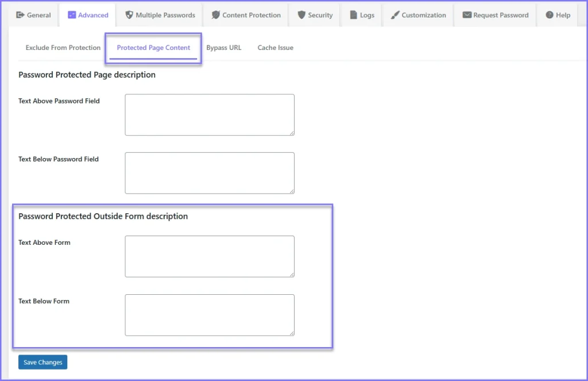Click the Content Protection shield icon
This screenshot has height=381, width=588.
(216, 15)
